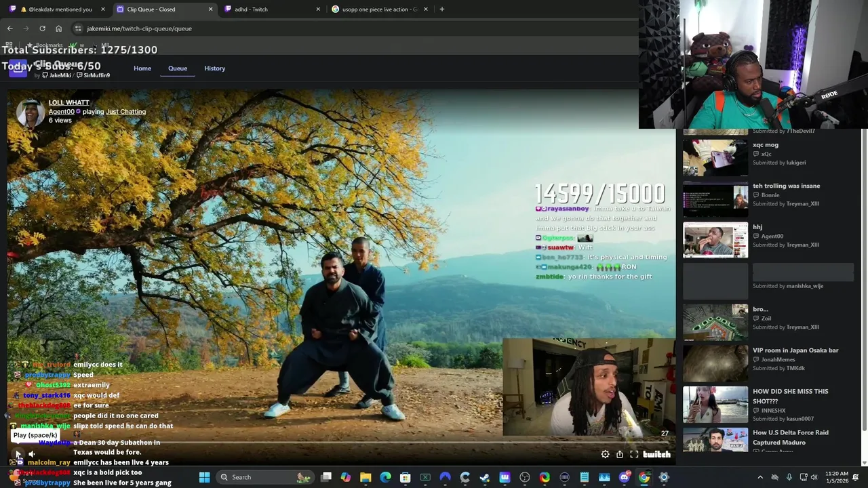Switch to Google Chrome in the taskbar
868x488 pixels.
coord(644,477)
